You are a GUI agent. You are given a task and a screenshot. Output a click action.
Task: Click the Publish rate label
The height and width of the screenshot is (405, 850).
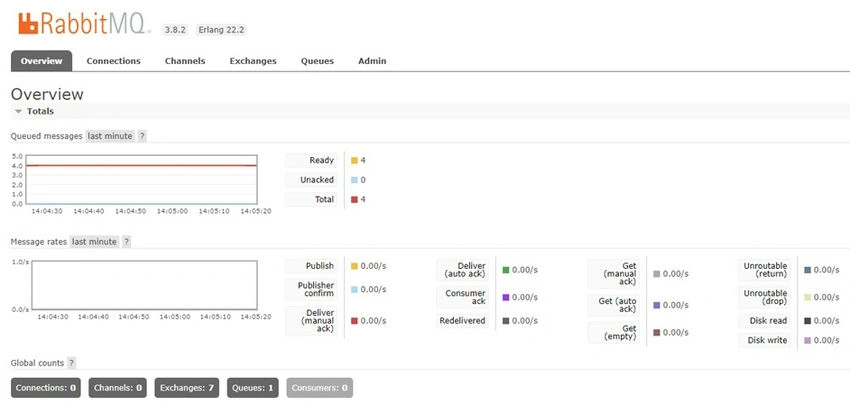pos(312,266)
